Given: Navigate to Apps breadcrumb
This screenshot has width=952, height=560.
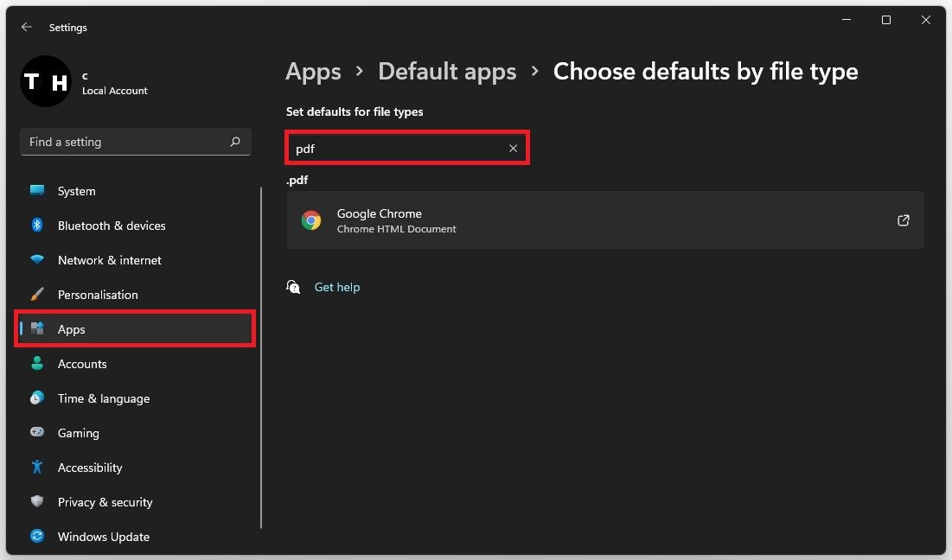Looking at the screenshot, I should point(313,72).
